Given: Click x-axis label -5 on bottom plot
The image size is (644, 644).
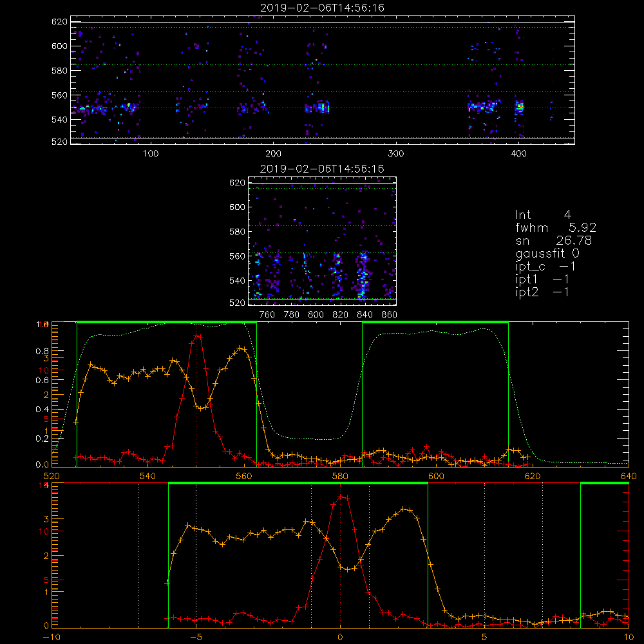Looking at the screenshot, I should tap(196, 638).
